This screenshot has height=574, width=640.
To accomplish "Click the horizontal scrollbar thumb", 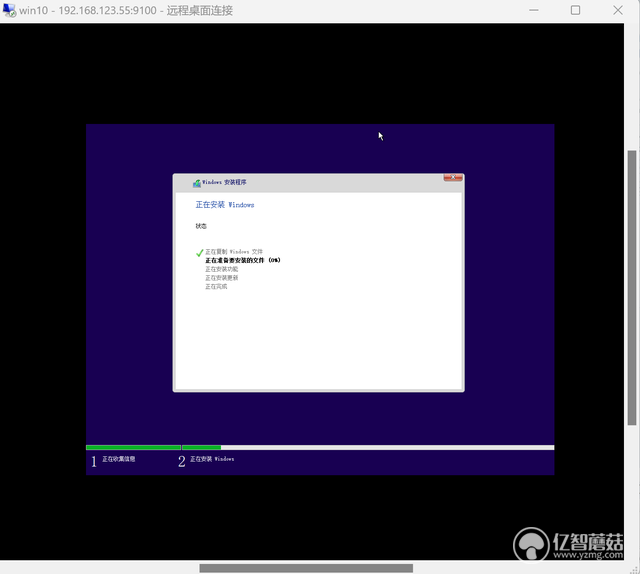I will (x=306, y=568).
